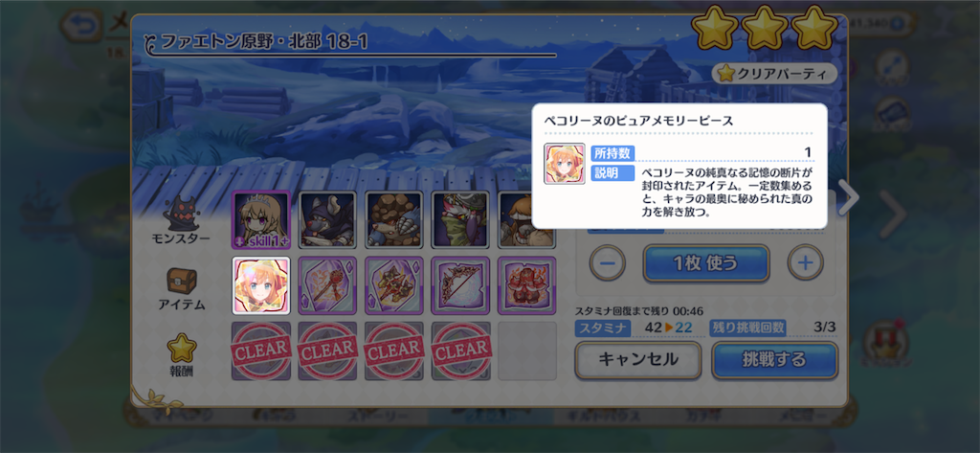The width and height of the screenshot is (980, 453).
Task: Cancel with the キャンセル button
Action: tap(638, 360)
